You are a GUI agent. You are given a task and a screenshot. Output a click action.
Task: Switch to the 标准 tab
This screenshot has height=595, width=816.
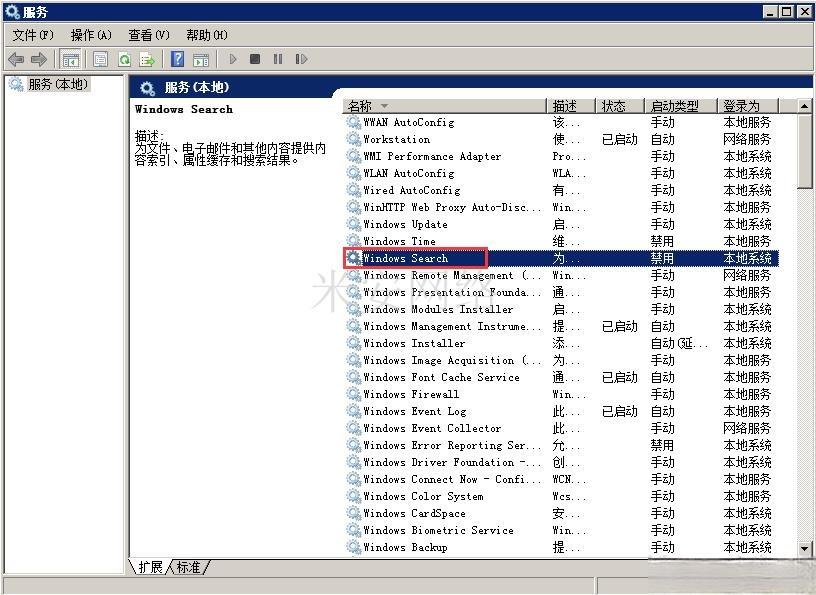coord(188,567)
